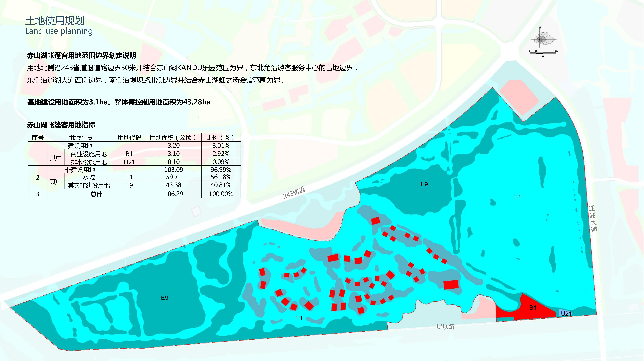
Task: Click the "商业设施用地" table cell
Action: [x=89, y=154]
